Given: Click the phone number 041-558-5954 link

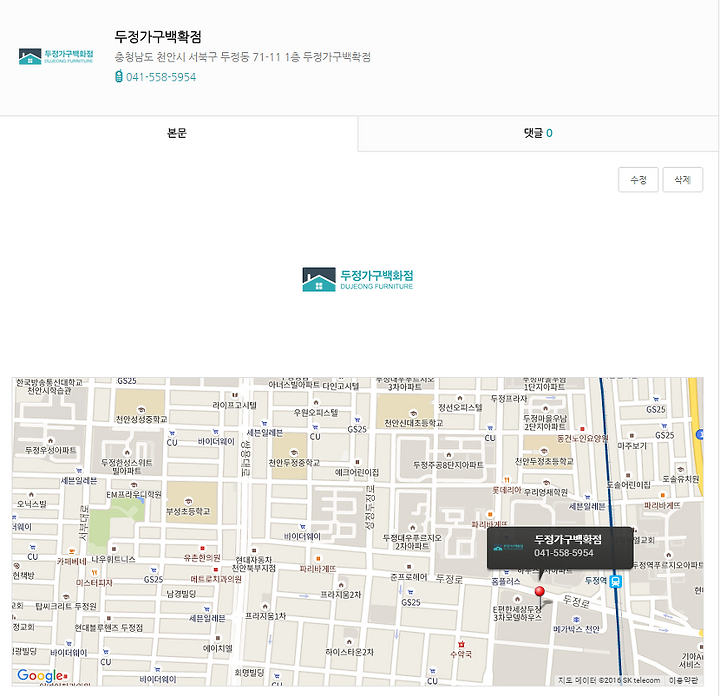Looking at the screenshot, I should tap(161, 77).
